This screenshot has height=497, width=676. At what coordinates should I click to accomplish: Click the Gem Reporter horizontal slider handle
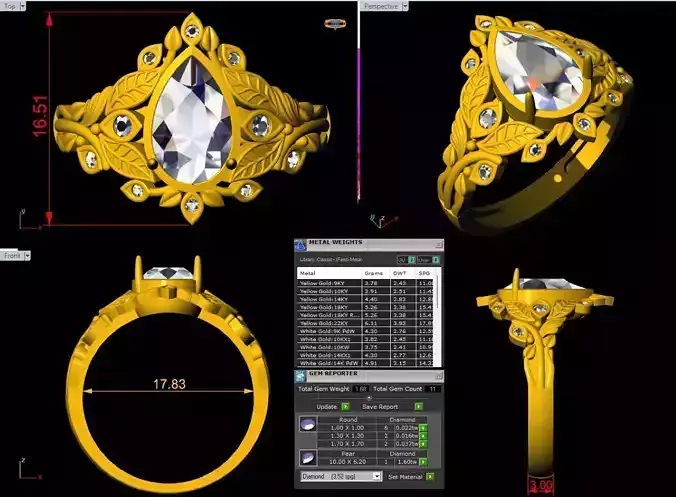point(369,398)
